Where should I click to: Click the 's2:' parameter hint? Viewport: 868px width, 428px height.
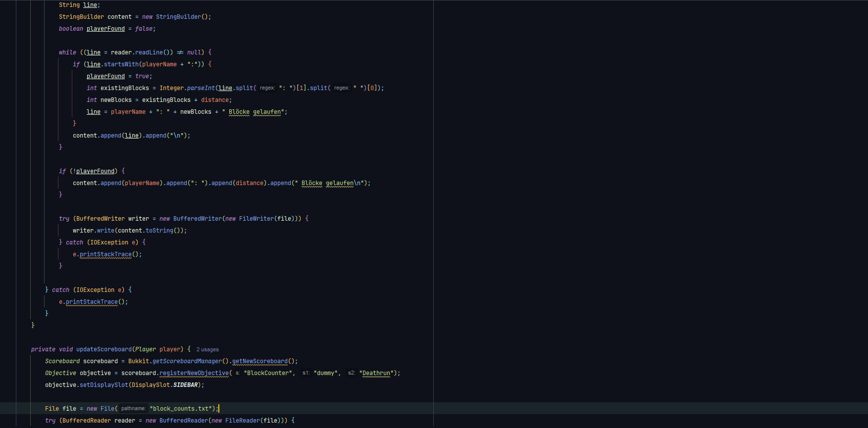pos(352,373)
